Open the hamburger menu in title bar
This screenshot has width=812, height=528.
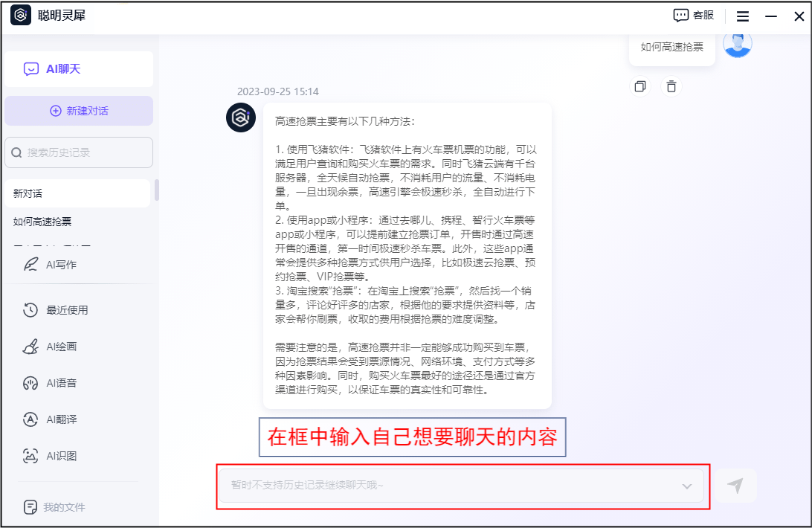click(742, 16)
